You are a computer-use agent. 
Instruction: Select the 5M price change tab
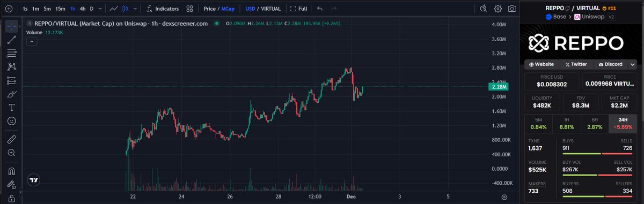pyautogui.click(x=538, y=123)
